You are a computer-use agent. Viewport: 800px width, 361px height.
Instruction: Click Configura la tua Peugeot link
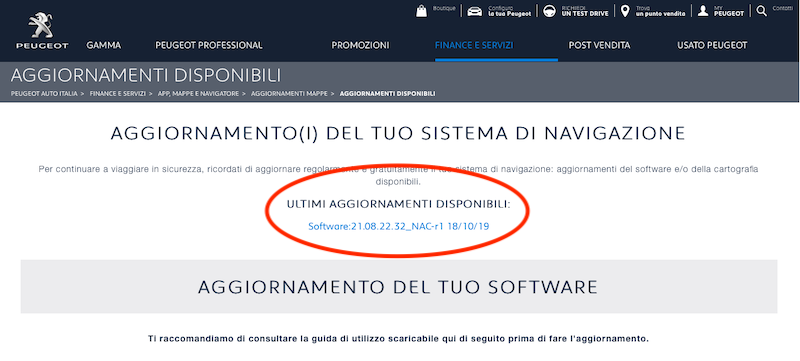[x=510, y=11]
